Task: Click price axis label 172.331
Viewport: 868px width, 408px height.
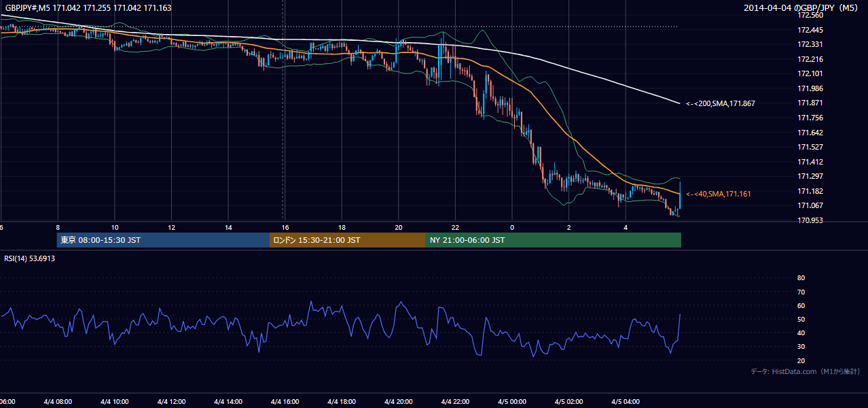Action: (x=810, y=44)
